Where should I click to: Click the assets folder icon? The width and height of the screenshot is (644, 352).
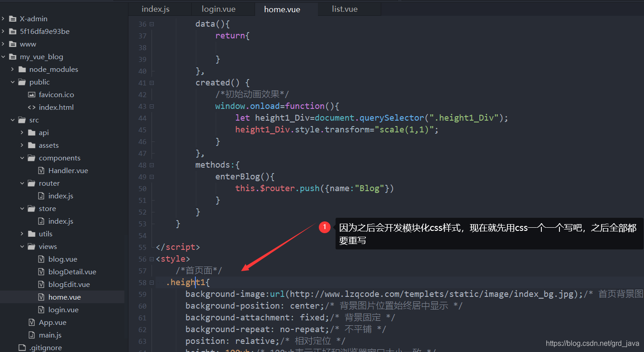point(32,145)
